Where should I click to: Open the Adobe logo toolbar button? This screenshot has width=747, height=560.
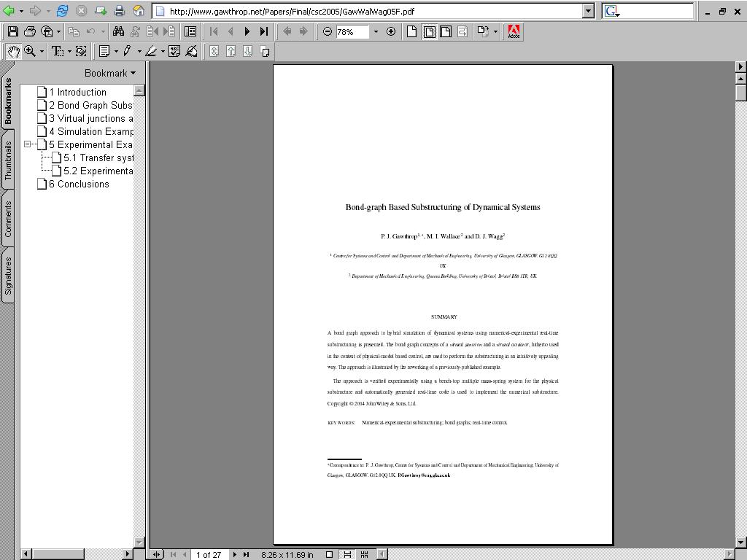pos(514,32)
